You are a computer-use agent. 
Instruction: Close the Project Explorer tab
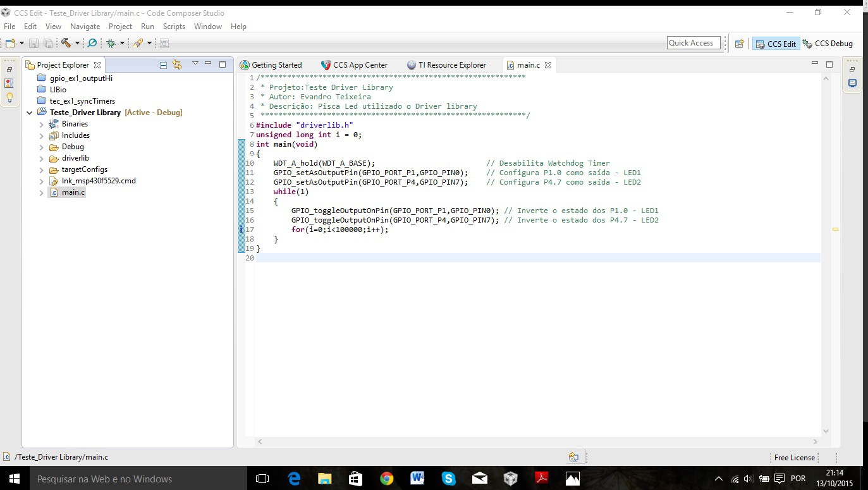click(x=97, y=65)
